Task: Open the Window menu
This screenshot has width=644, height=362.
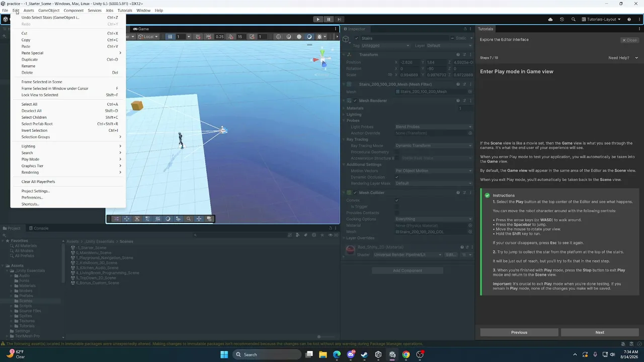Action: point(143,10)
